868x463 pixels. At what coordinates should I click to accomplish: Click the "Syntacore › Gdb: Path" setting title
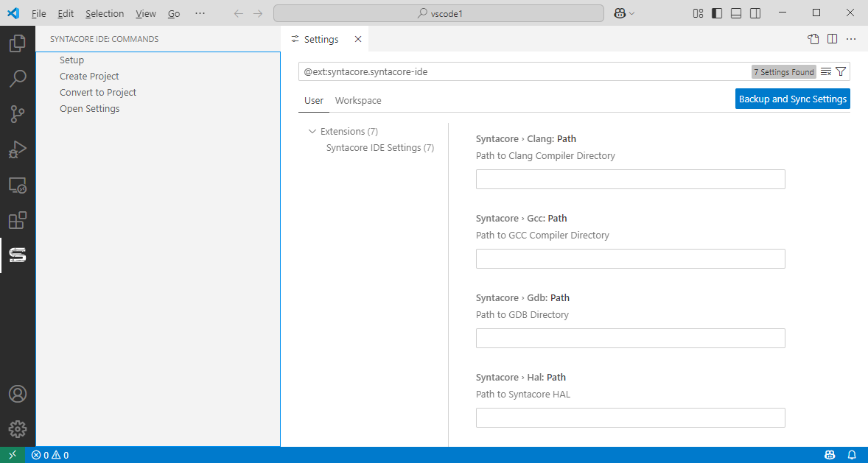(x=522, y=298)
